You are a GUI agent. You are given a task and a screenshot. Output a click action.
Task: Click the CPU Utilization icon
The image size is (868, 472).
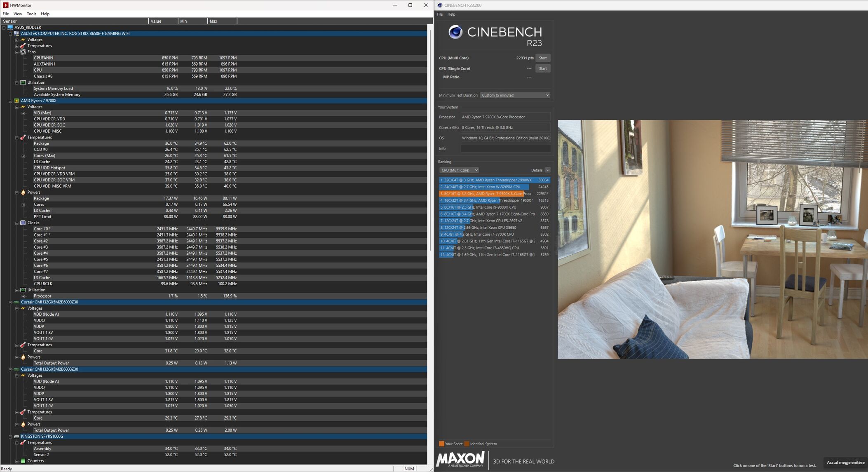pos(23,290)
